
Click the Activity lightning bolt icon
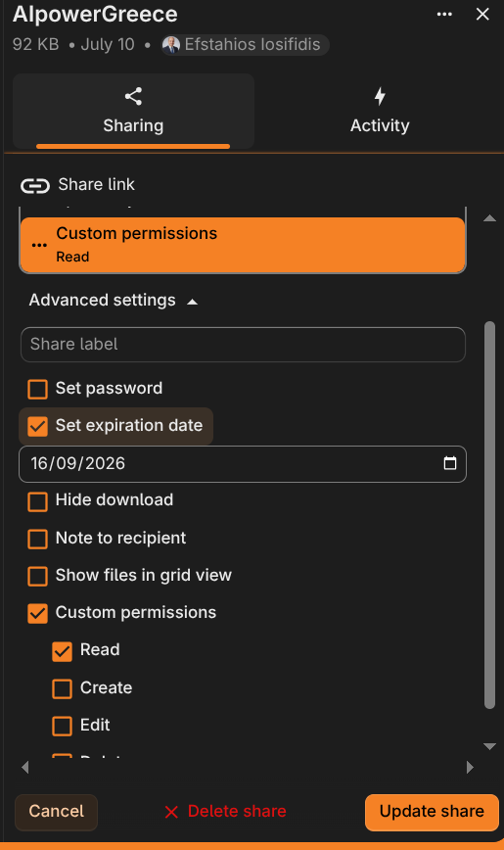(380, 97)
